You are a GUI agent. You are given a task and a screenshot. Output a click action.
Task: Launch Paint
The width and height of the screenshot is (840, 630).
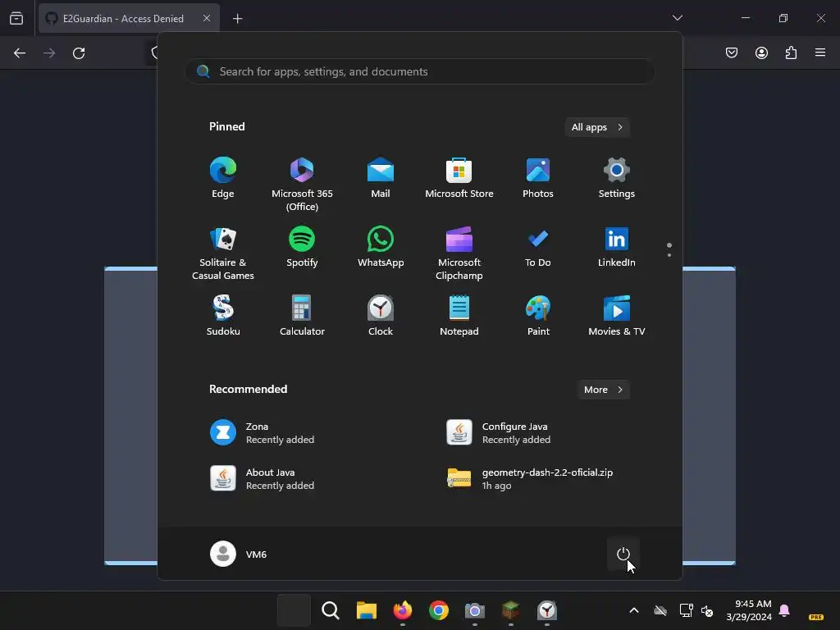click(538, 316)
